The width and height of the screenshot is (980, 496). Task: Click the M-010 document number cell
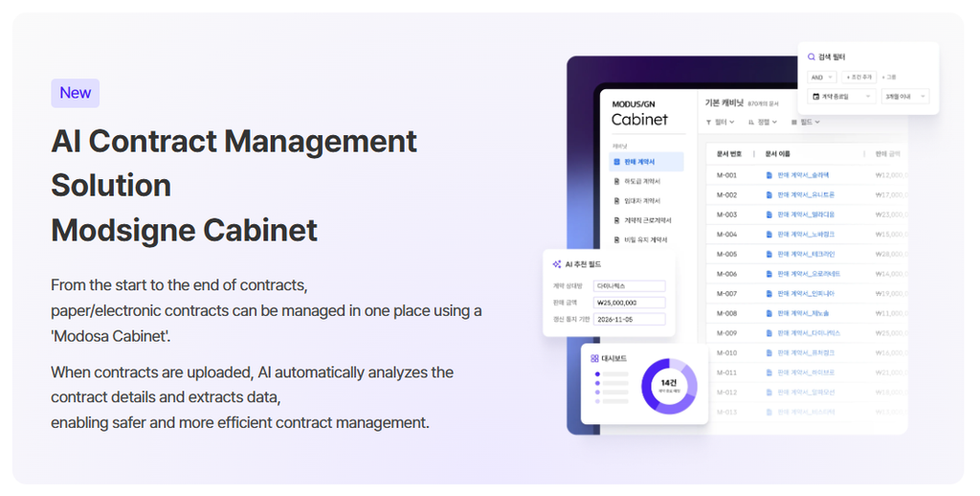(726, 352)
